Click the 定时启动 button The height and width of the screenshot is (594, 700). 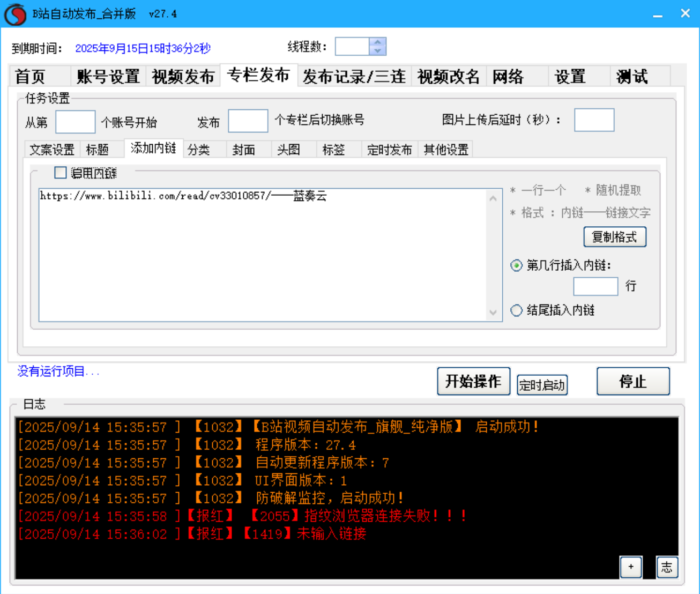tap(542, 384)
